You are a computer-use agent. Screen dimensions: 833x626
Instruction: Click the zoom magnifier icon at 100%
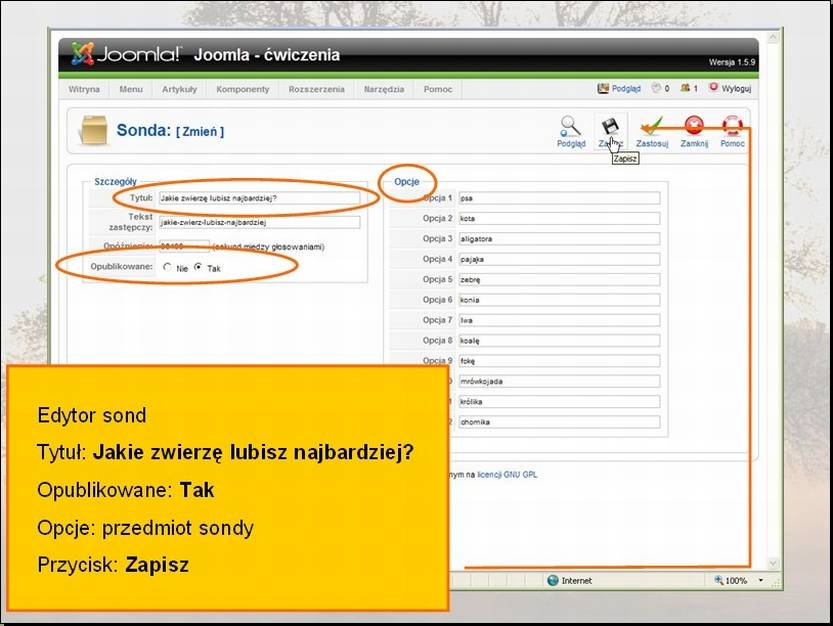719,580
